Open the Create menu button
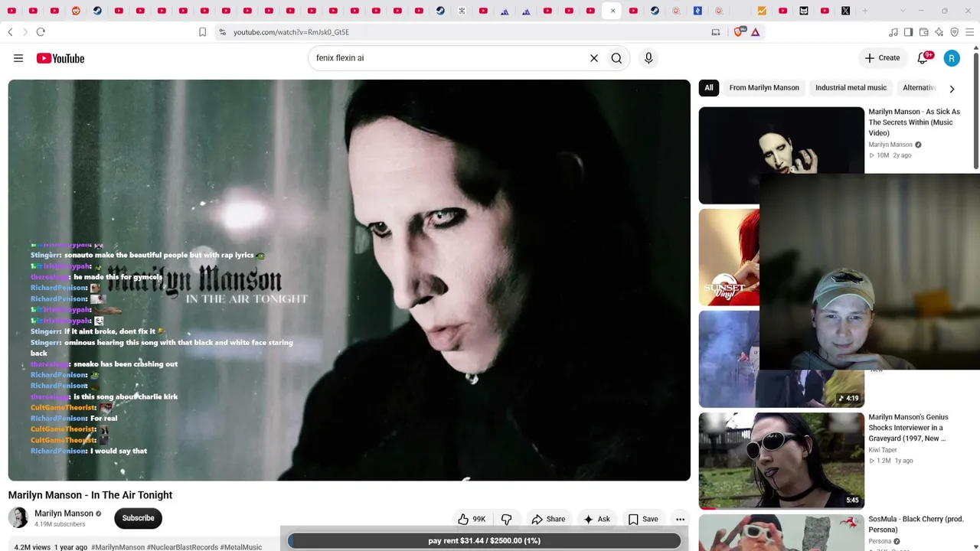This screenshot has width=980, height=551. tap(882, 58)
